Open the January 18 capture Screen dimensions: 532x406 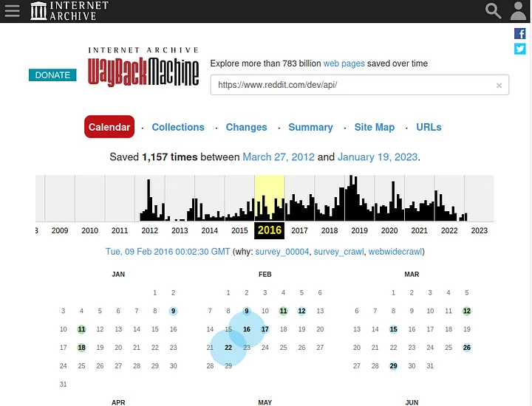coord(81,348)
